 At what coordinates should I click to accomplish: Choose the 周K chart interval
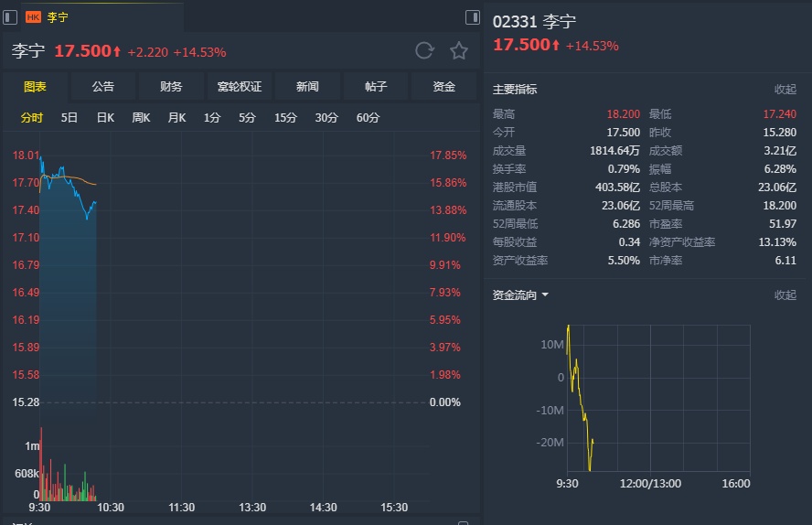[141, 118]
